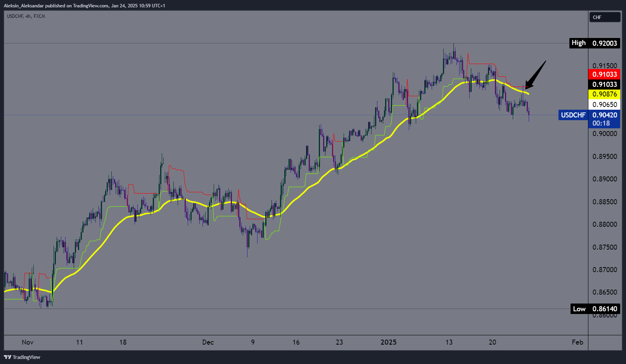Click the 0.91500 price axis tick
Screen dimensions: 626x364
[604, 66]
